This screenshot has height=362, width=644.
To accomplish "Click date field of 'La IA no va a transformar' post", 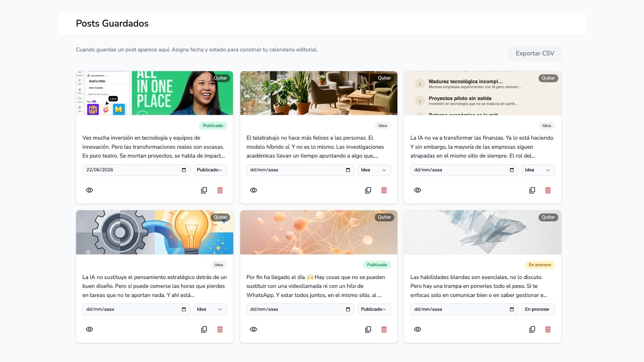I will (464, 170).
